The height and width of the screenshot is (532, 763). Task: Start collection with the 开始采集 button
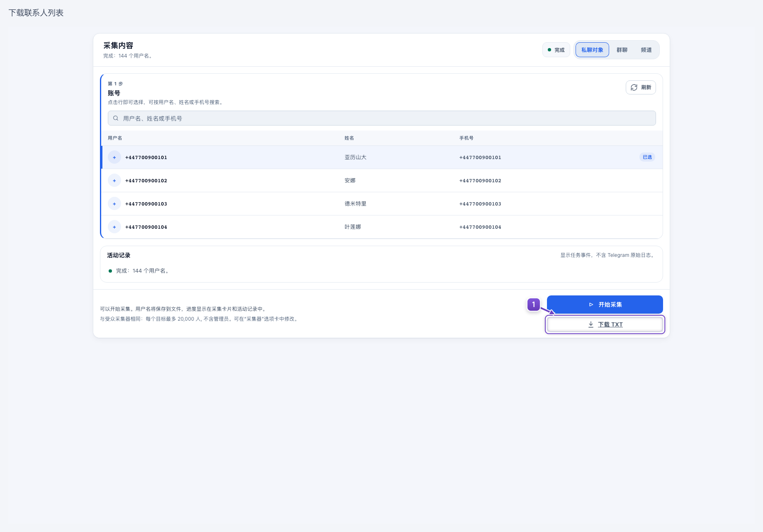(x=605, y=305)
